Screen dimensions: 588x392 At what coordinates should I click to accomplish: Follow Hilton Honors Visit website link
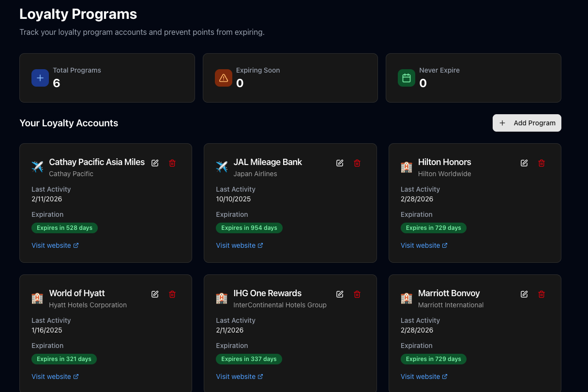point(424,245)
